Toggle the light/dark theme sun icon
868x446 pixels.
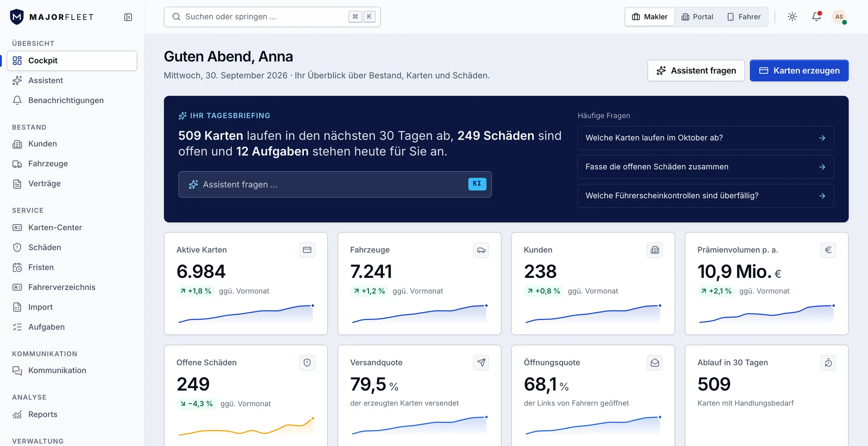(x=792, y=17)
